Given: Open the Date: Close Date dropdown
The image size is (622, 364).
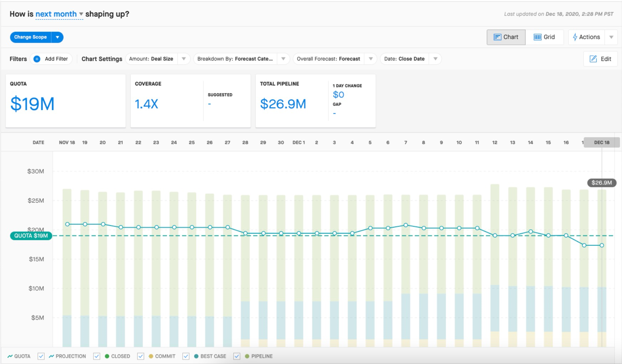Looking at the screenshot, I should click(x=435, y=59).
